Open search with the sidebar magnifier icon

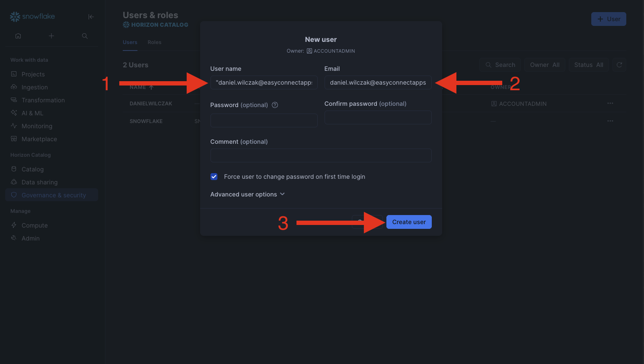pos(85,36)
